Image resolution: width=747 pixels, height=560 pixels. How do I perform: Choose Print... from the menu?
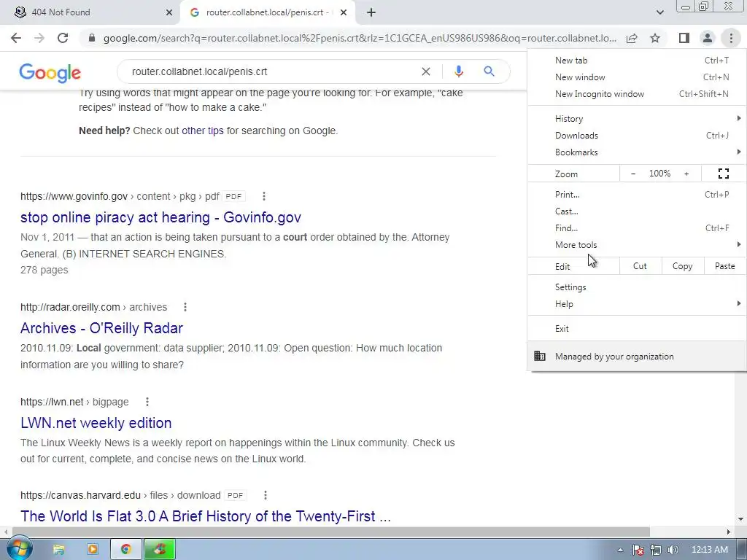click(637, 194)
